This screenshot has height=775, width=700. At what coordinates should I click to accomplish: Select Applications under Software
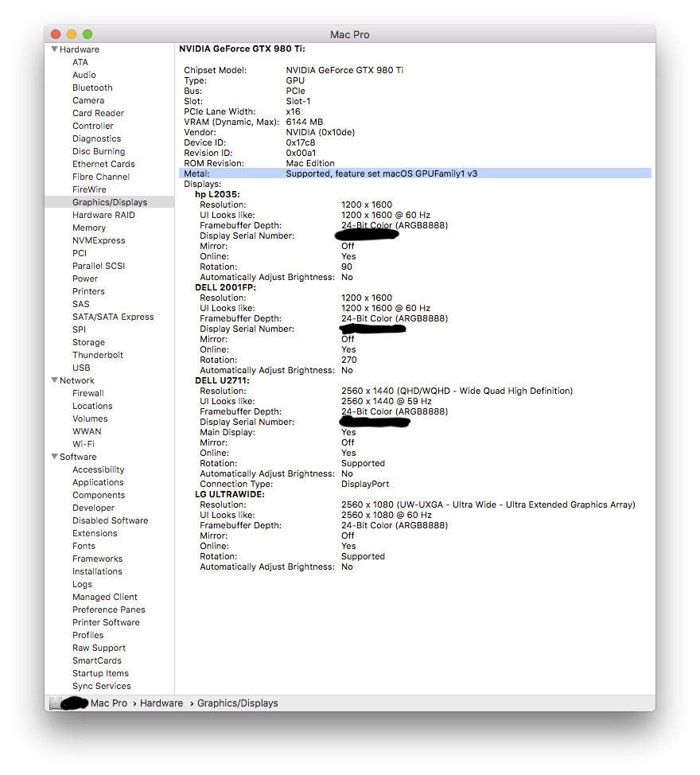[x=98, y=482]
